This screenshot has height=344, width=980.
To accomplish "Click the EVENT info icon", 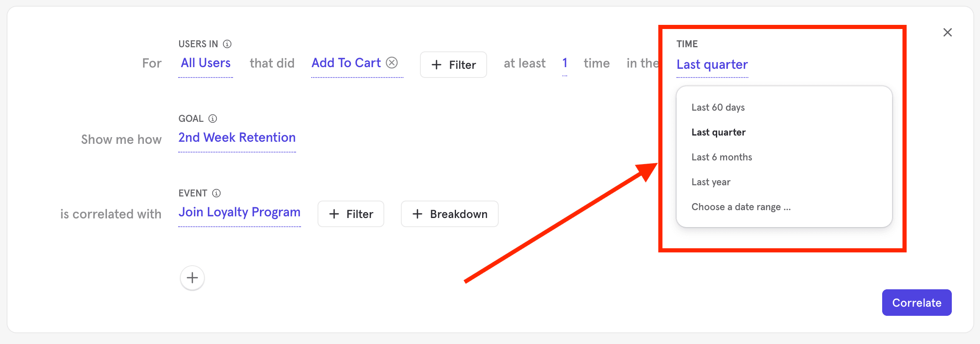I will [x=216, y=193].
